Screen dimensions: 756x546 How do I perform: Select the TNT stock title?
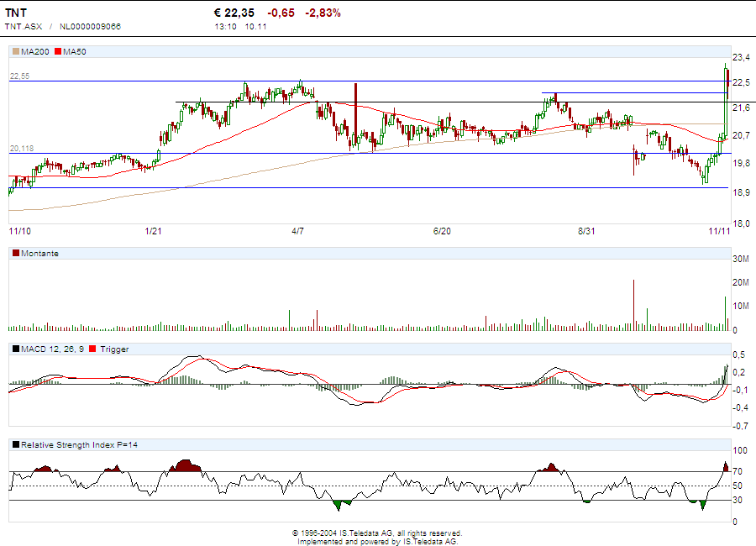tap(16, 13)
